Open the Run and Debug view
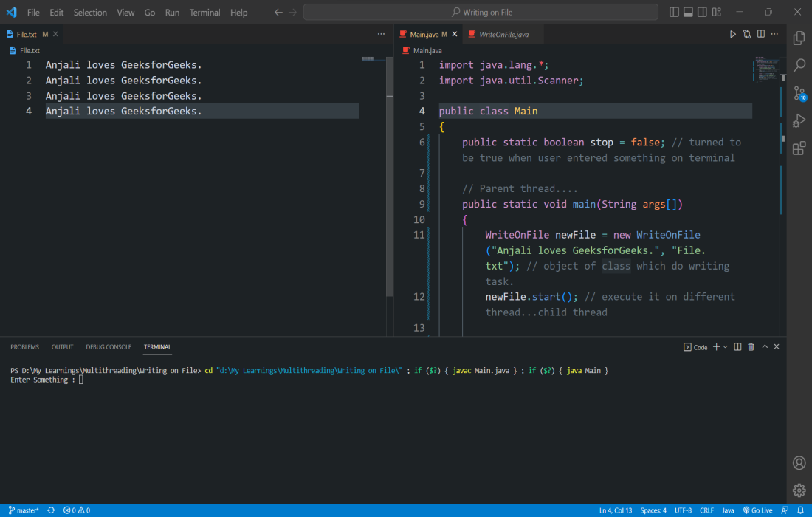The height and width of the screenshot is (517, 812). pyautogui.click(x=799, y=120)
